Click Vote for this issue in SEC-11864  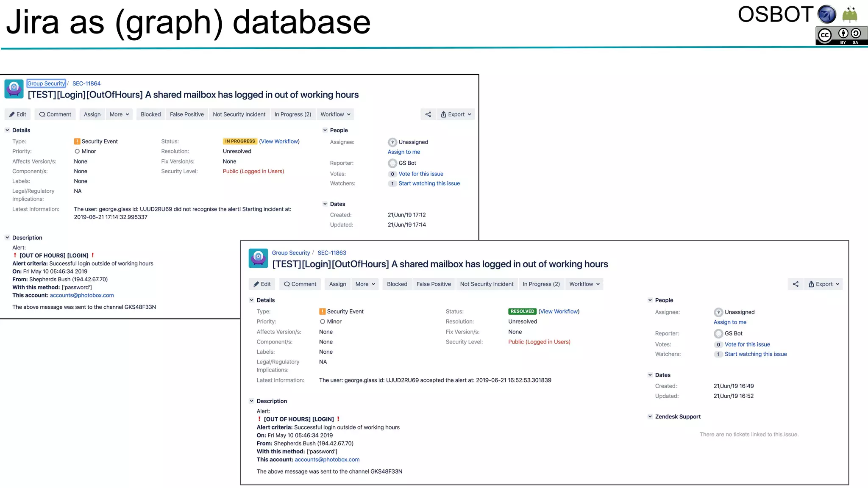(421, 174)
